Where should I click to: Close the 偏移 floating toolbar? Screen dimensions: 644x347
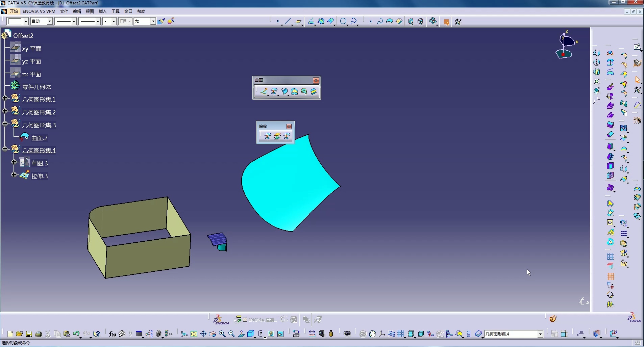coord(289,126)
